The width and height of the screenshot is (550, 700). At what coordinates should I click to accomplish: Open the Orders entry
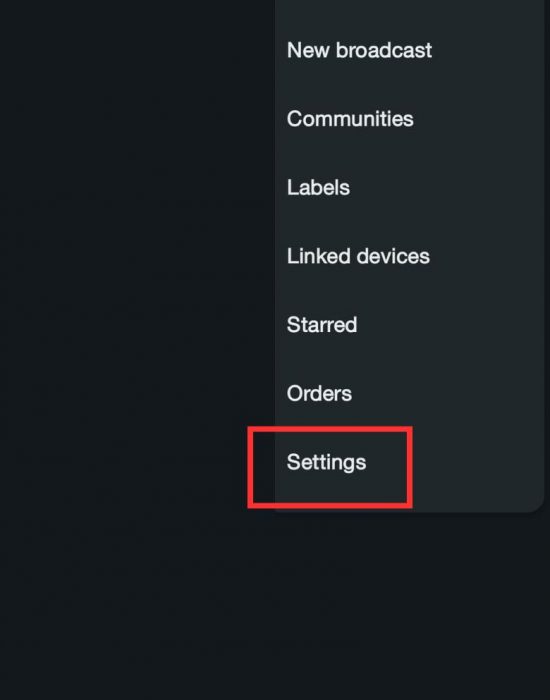pos(409,393)
